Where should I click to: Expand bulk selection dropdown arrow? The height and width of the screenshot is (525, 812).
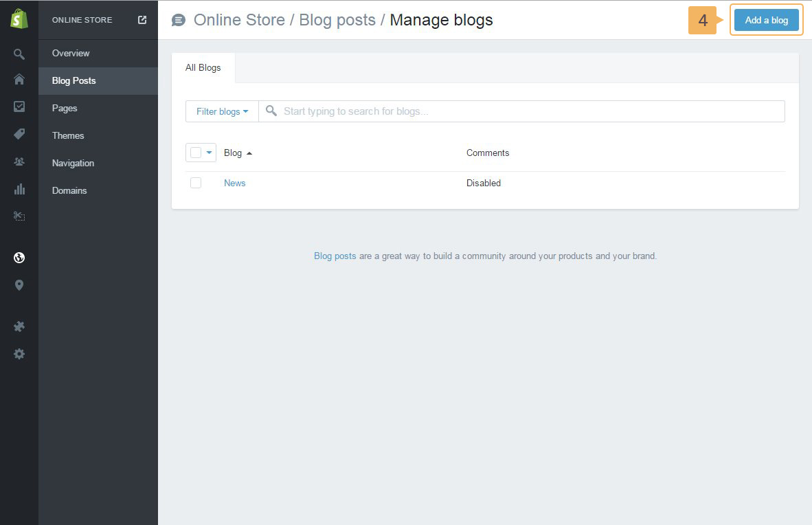coord(210,153)
